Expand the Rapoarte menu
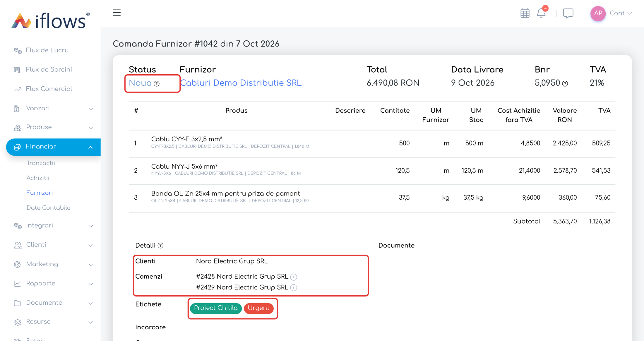The image size is (644, 341). [53, 284]
